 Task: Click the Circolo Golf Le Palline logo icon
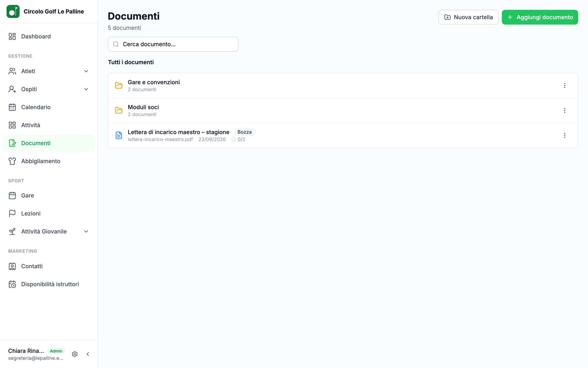pos(13,11)
